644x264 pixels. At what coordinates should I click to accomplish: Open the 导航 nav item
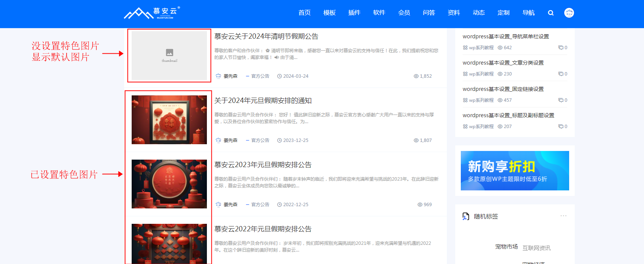coord(529,13)
